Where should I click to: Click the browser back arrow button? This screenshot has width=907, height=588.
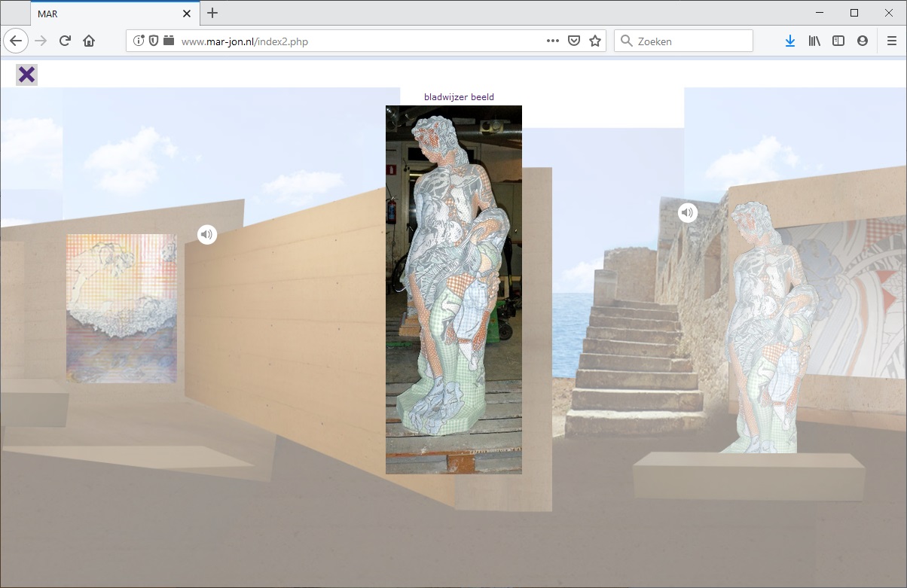coord(17,41)
